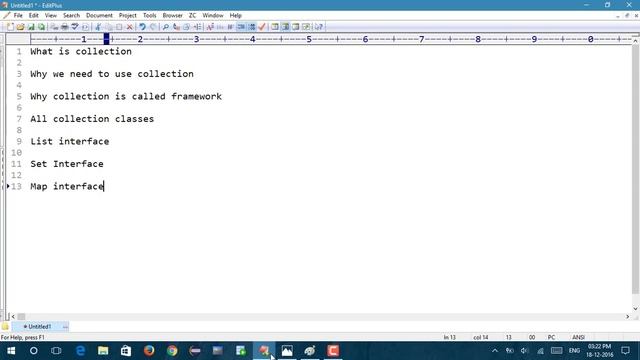The width and height of the screenshot is (640, 360).
Task: Click the ENG language indicator
Action: pyautogui.click(x=574, y=351)
